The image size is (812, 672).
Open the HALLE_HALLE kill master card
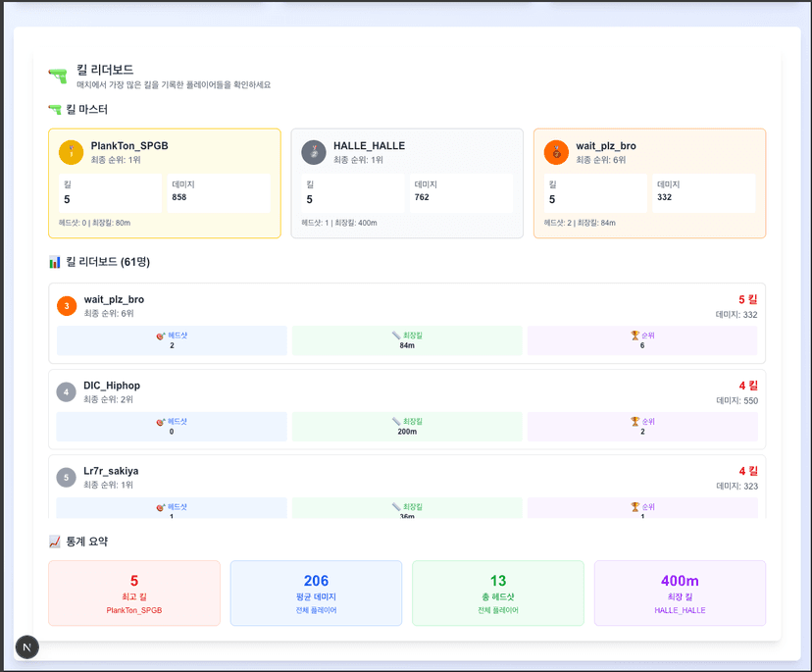pos(407,183)
